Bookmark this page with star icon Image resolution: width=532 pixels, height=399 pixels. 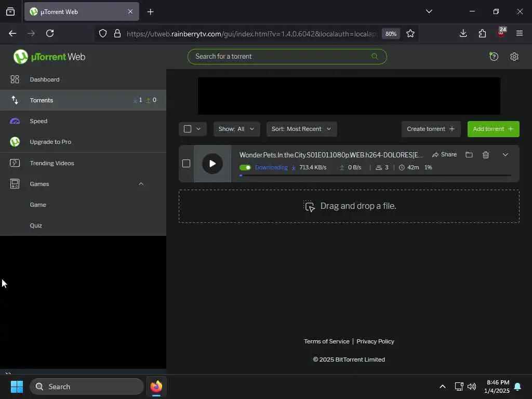tap(410, 34)
